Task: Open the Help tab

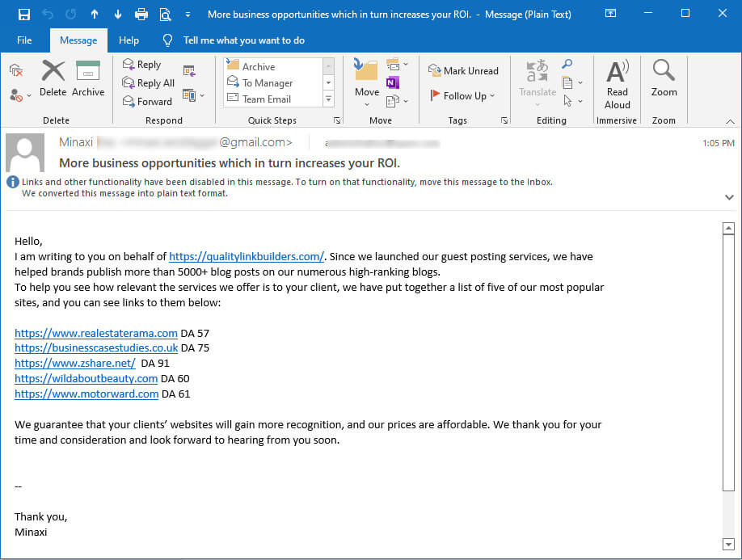Action: 129,40
